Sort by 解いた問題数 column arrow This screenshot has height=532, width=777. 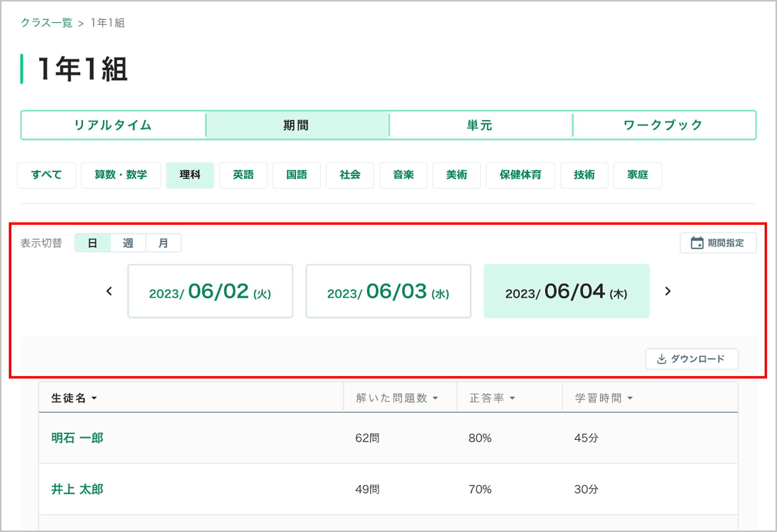[435, 398]
